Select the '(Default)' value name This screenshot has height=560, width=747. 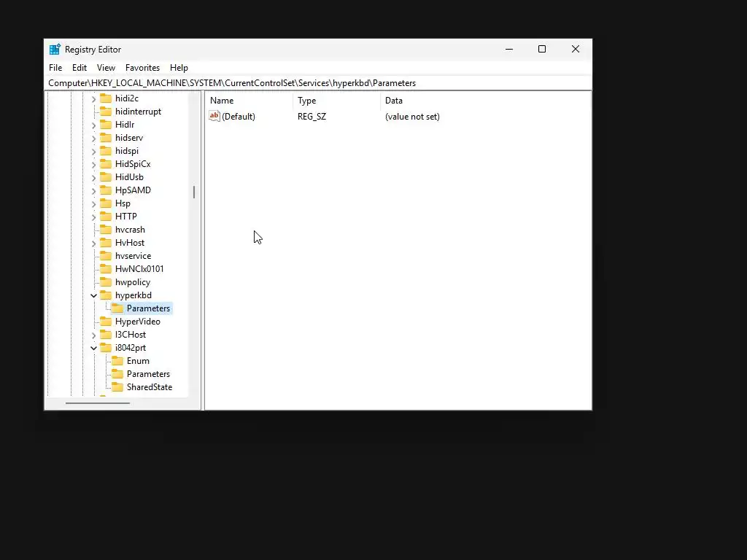click(239, 116)
